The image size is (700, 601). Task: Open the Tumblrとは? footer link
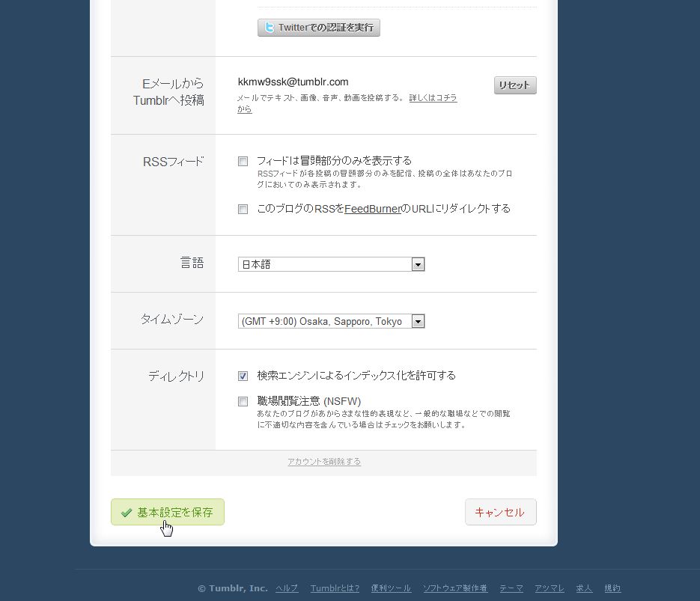[335, 588]
